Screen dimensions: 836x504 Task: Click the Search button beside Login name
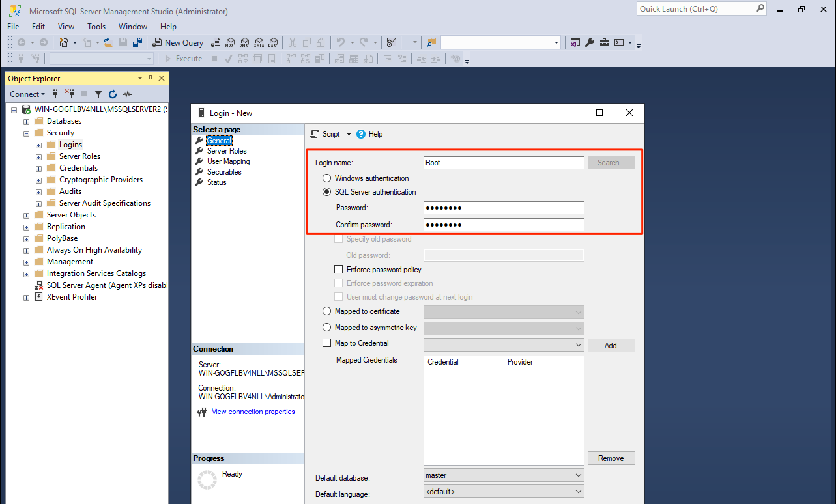point(611,163)
